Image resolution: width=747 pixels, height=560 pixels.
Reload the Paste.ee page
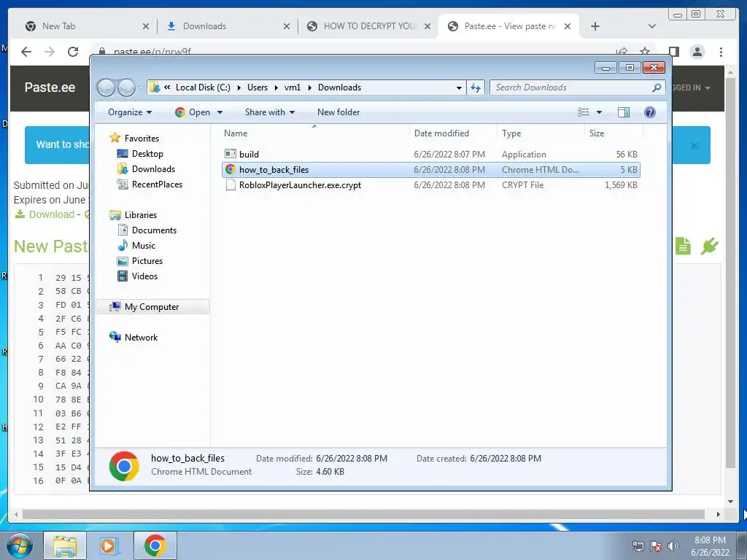[73, 52]
